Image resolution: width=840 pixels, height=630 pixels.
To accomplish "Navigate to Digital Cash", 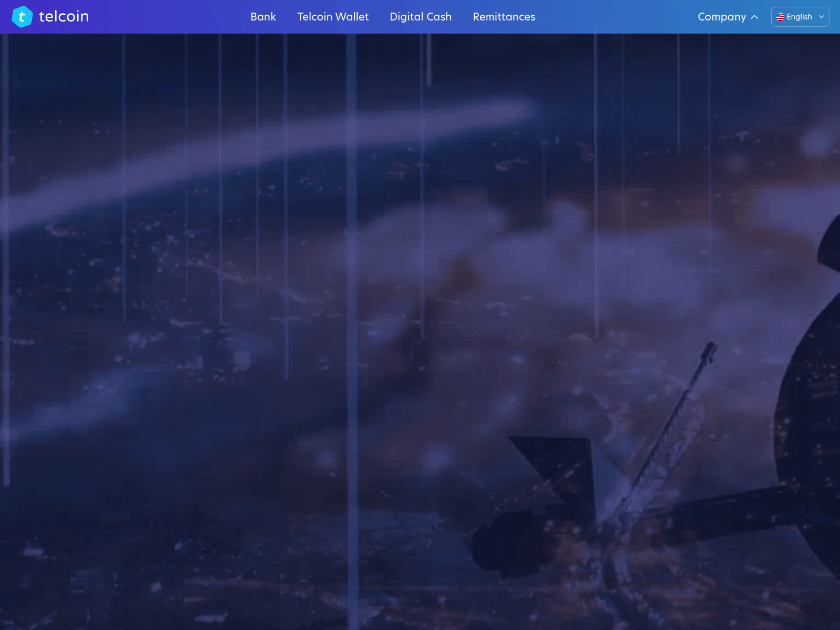I will tap(420, 17).
